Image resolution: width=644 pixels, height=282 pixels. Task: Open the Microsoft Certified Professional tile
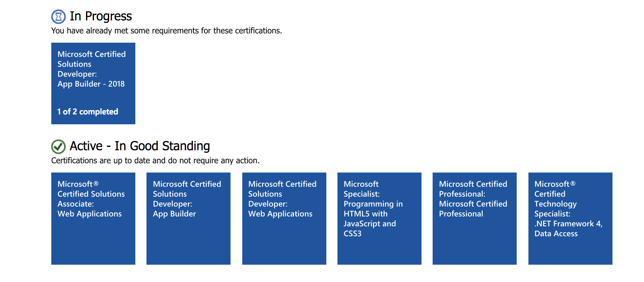coord(475,219)
